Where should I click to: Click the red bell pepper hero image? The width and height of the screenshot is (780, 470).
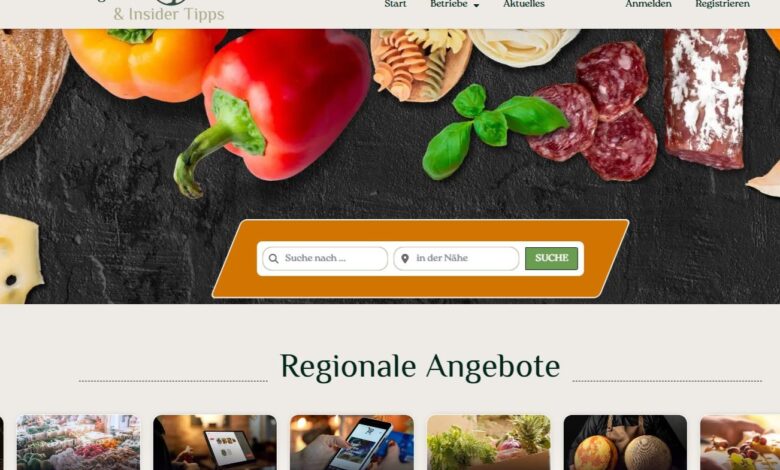click(276, 107)
